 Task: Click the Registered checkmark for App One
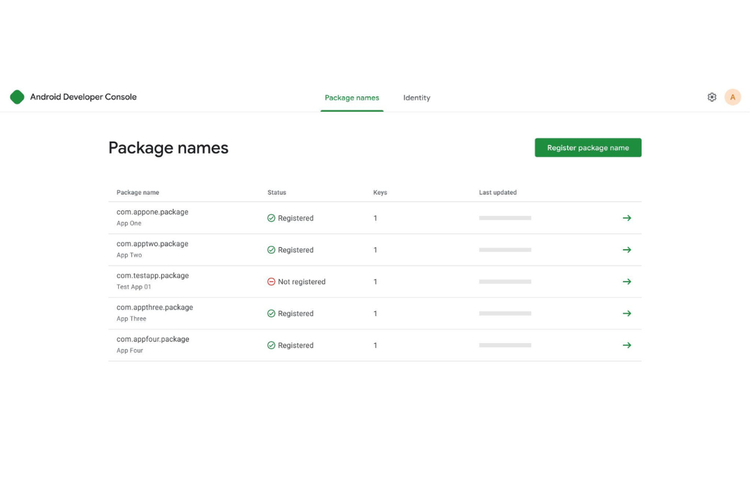point(271,218)
